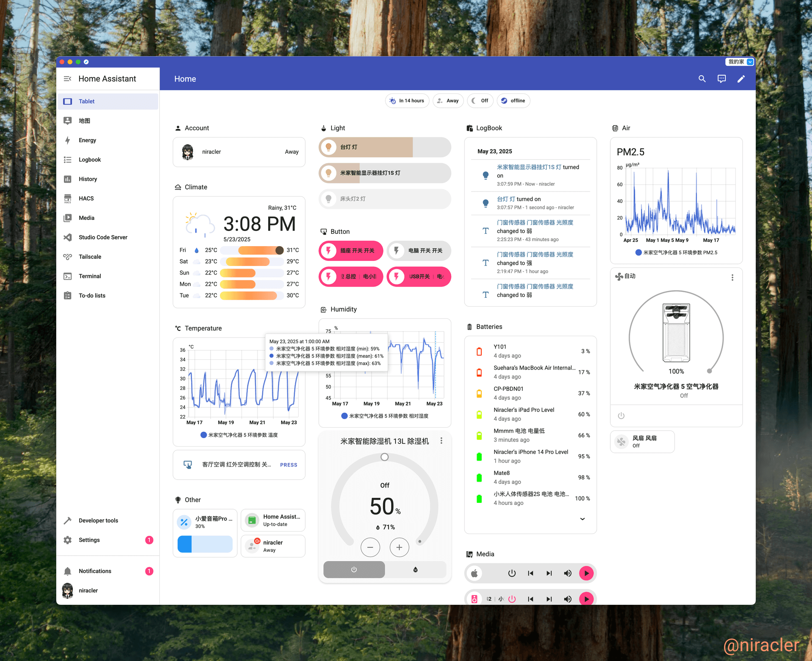Adjust the 台灯 灯 brightness slider

click(x=412, y=147)
